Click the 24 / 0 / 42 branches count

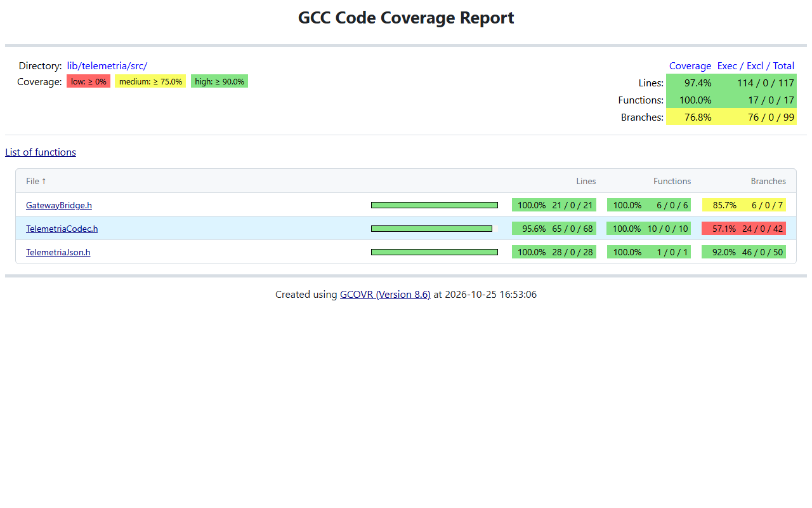click(763, 229)
